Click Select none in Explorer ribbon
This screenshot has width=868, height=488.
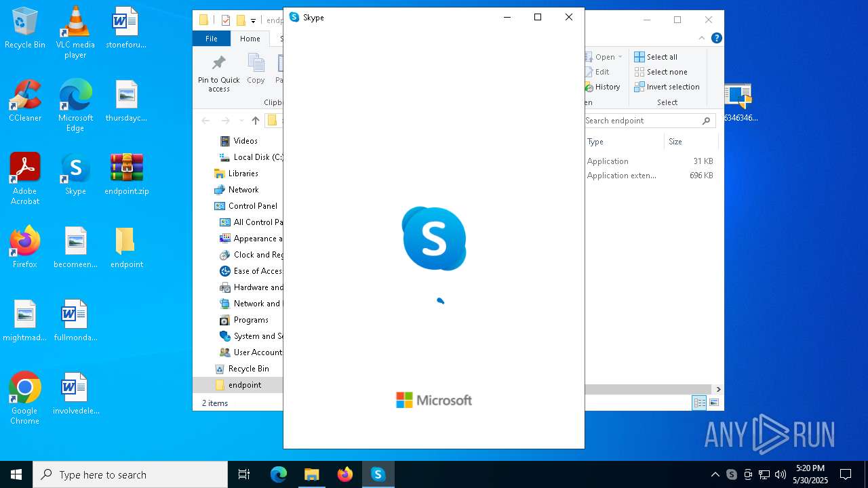(660, 72)
